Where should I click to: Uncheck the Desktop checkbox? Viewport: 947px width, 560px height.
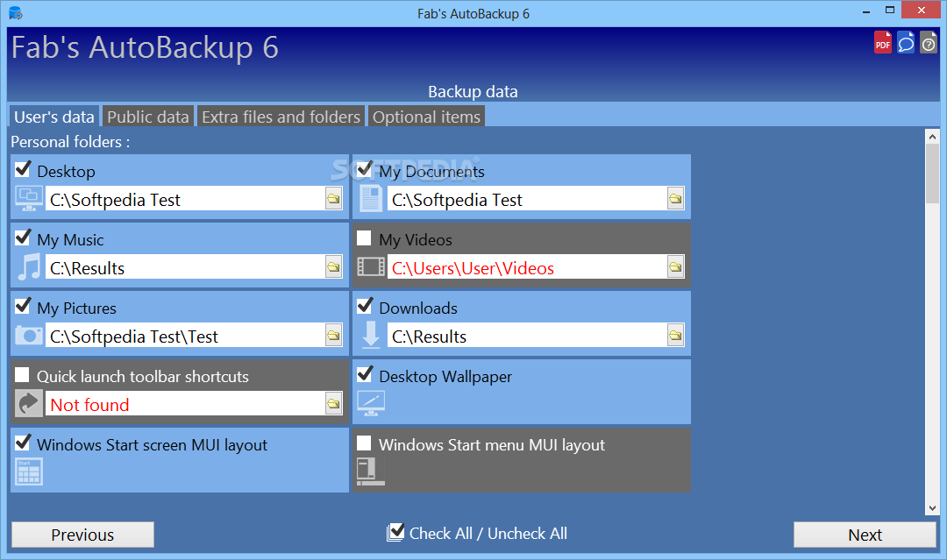[x=22, y=169]
